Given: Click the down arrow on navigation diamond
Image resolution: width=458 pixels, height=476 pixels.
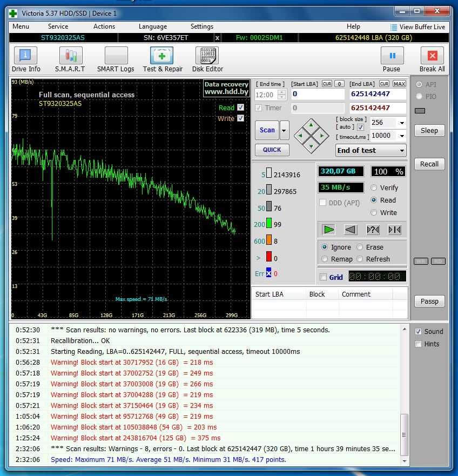Looking at the screenshot, I should [x=311, y=146].
